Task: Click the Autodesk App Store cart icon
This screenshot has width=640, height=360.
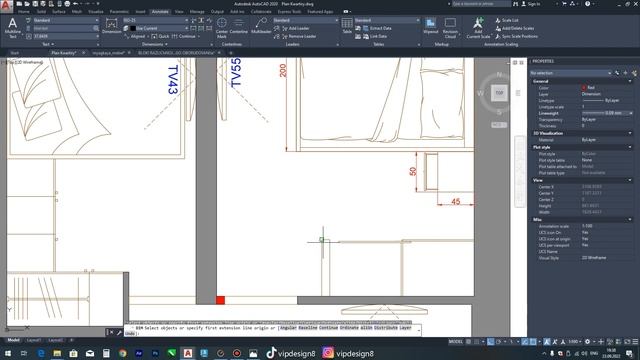Action: (564, 4)
